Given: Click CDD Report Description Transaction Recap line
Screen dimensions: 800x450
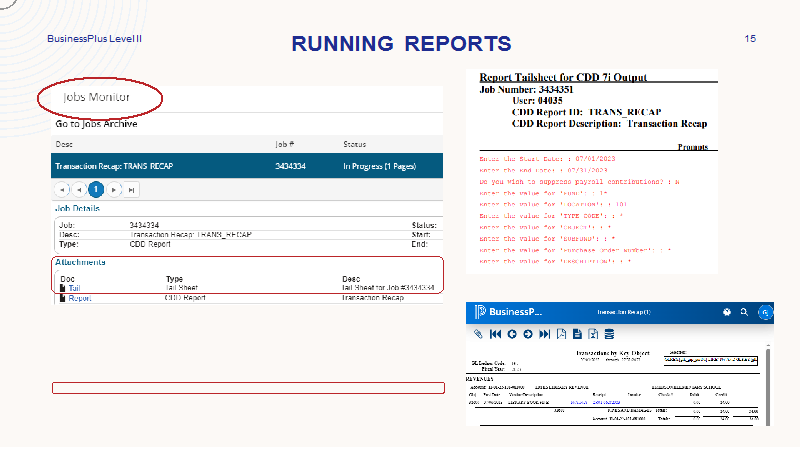Looking at the screenshot, I should coord(610,123).
